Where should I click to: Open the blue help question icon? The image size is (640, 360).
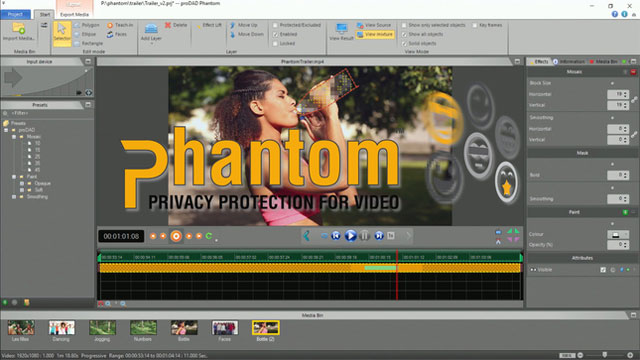pyautogui.click(x=615, y=14)
